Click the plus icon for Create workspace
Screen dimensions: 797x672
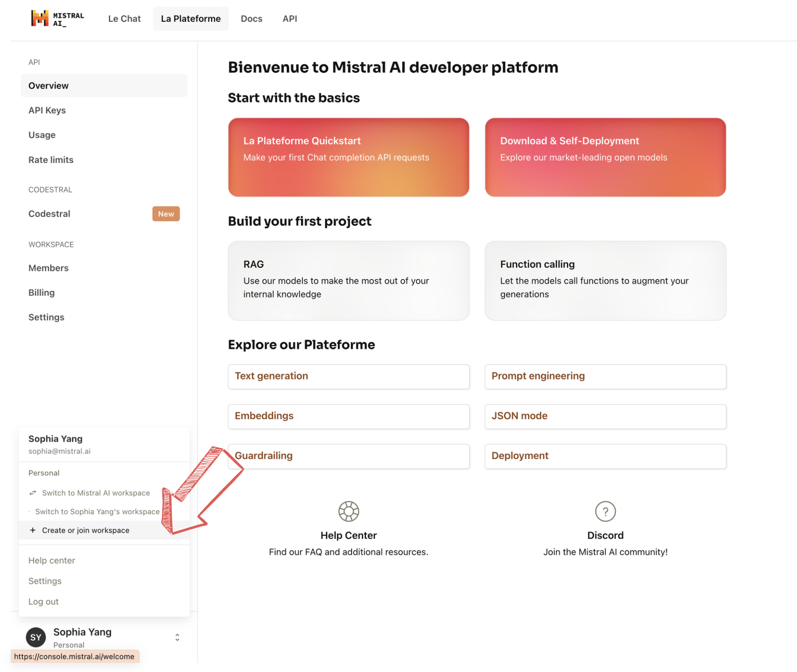pos(33,530)
